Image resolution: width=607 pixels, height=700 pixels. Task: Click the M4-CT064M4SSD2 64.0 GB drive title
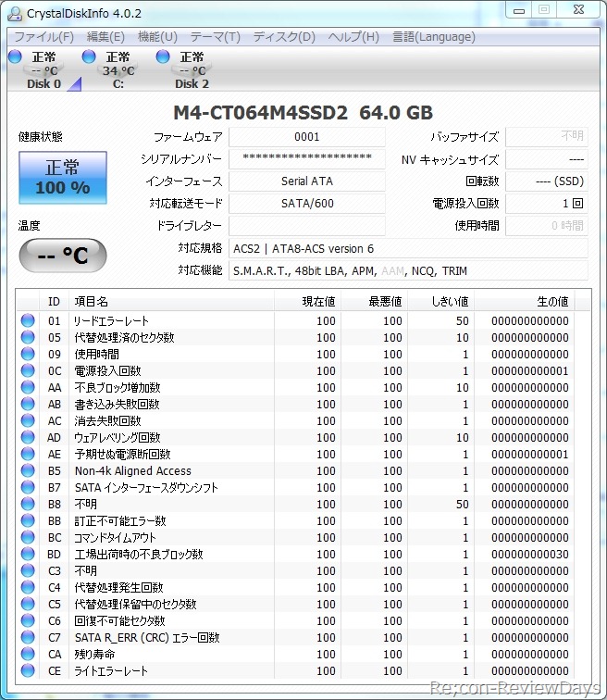tap(303, 113)
